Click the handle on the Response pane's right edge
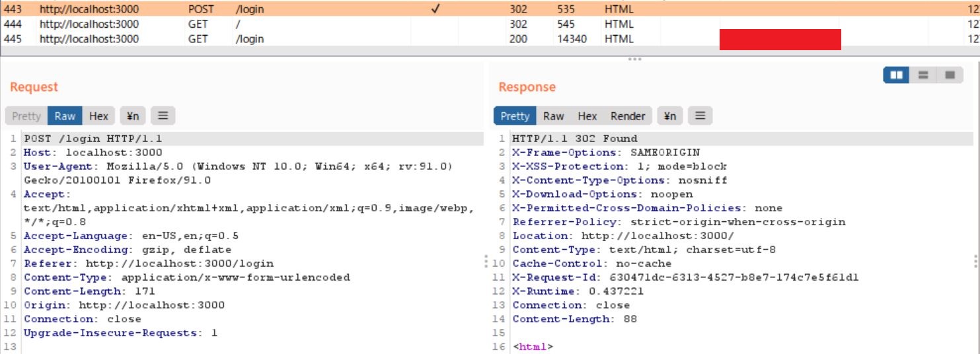The width and height of the screenshot is (980, 354). click(975, 262)
